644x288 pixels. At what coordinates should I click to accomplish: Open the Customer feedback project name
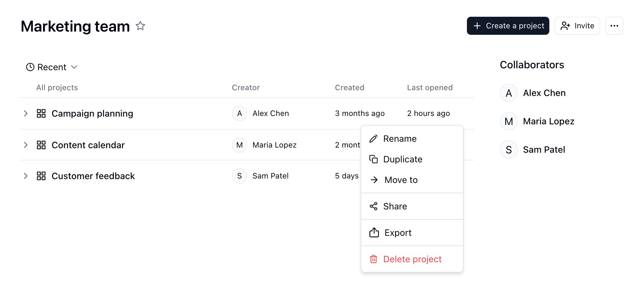[x=93, y=176]
